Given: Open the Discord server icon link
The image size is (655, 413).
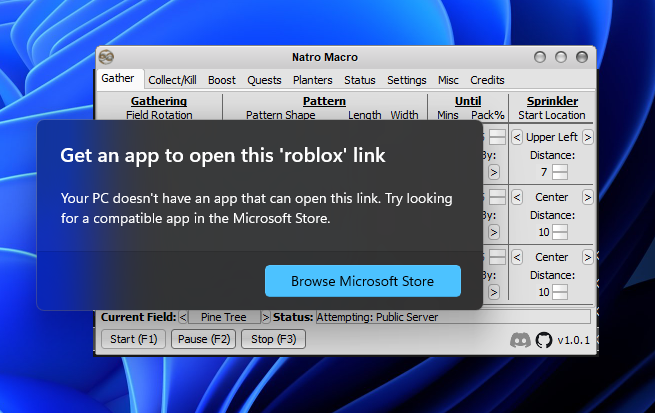Looking at the screenshot, I should tap(520, 340).
